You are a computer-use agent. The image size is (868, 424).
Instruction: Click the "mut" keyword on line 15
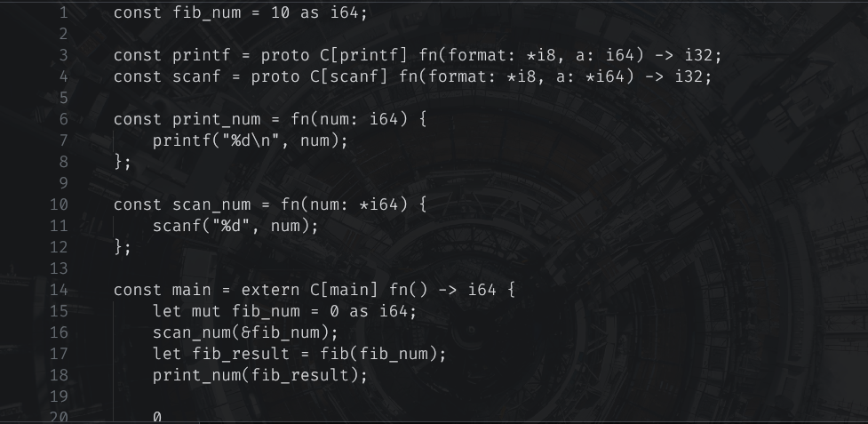207,311
